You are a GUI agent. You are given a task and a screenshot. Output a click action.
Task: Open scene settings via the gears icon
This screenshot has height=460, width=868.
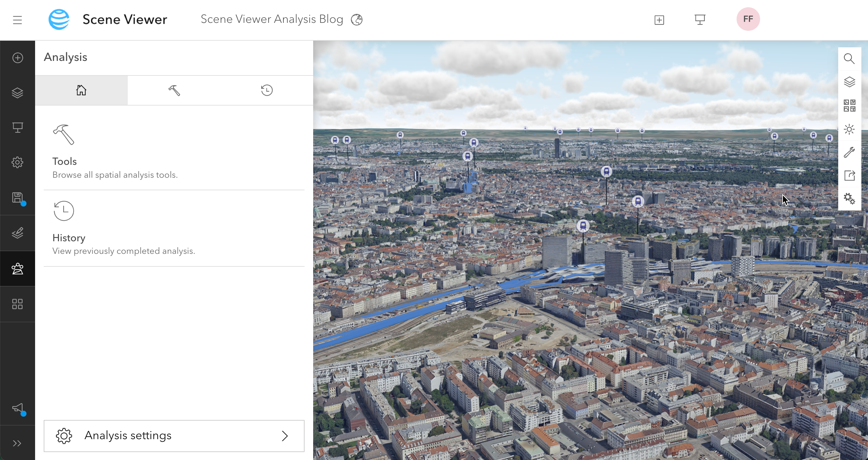coord(849,199)
